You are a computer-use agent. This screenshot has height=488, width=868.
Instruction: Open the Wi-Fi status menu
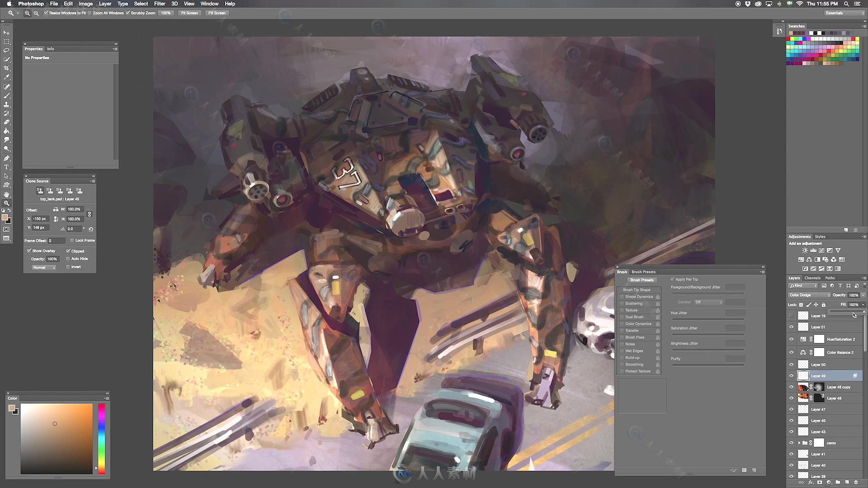(x=799, y=4)
